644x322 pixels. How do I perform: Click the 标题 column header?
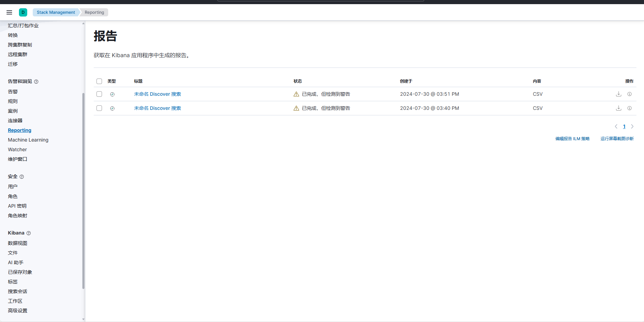(138, 81)
